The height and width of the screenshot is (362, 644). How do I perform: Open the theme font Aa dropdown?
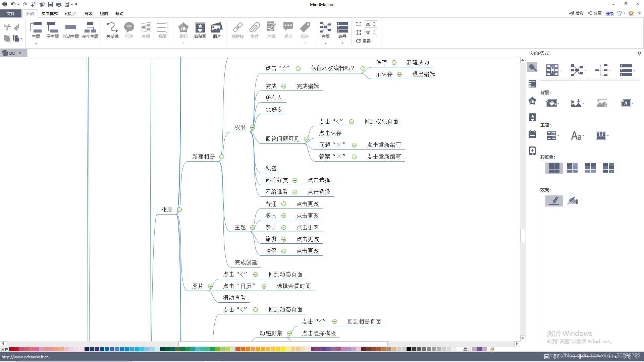click(577, 136)
